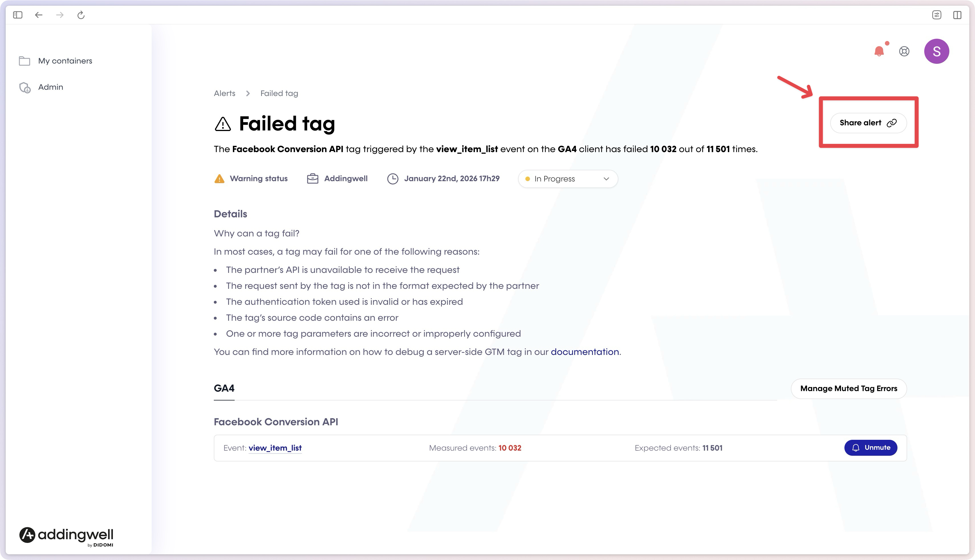Open the user avatar menu
Image resolution: width=975 pixels, height=560 pixels.
(x=936, y=51)
